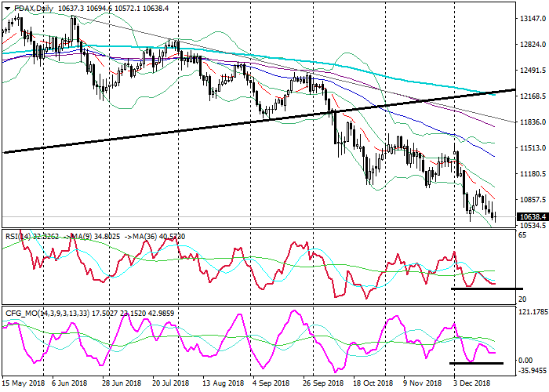Click the RSI scale value 65

pyautogui.click(x=523, y=235)
